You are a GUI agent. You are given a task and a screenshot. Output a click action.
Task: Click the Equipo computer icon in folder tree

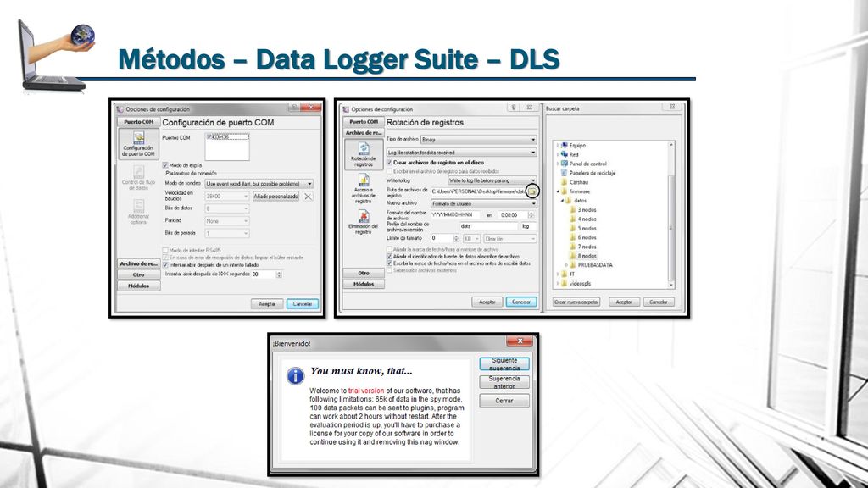coord(565,145)
